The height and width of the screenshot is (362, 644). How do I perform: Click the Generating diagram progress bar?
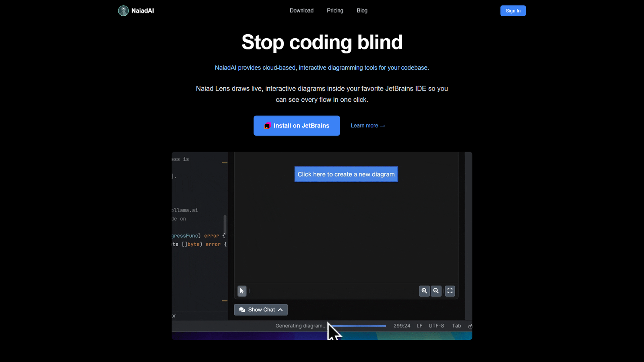click(x=357, y=326)
